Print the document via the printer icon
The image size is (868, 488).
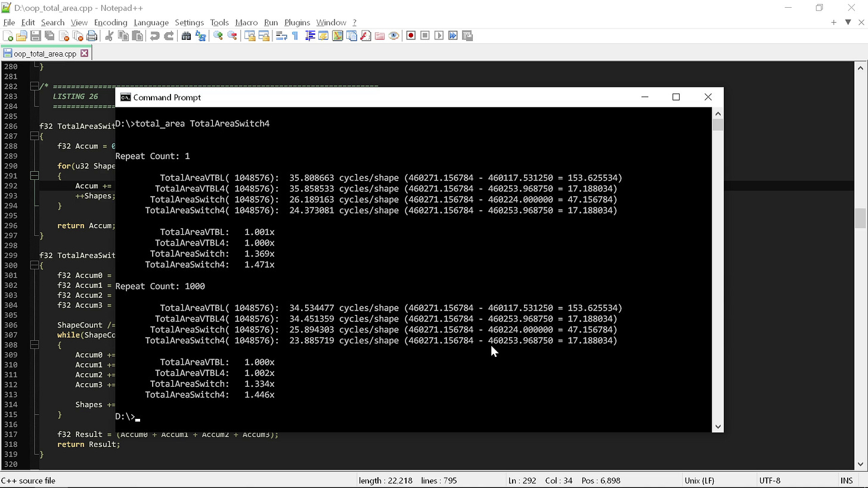(x=92, y=36)
